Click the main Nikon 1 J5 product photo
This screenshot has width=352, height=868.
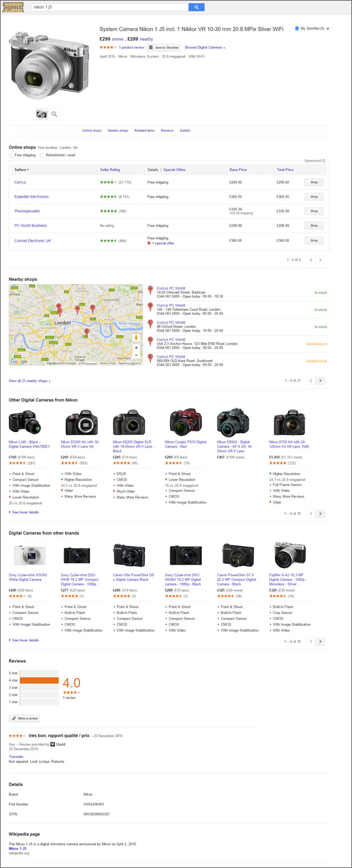click(49, 64)
